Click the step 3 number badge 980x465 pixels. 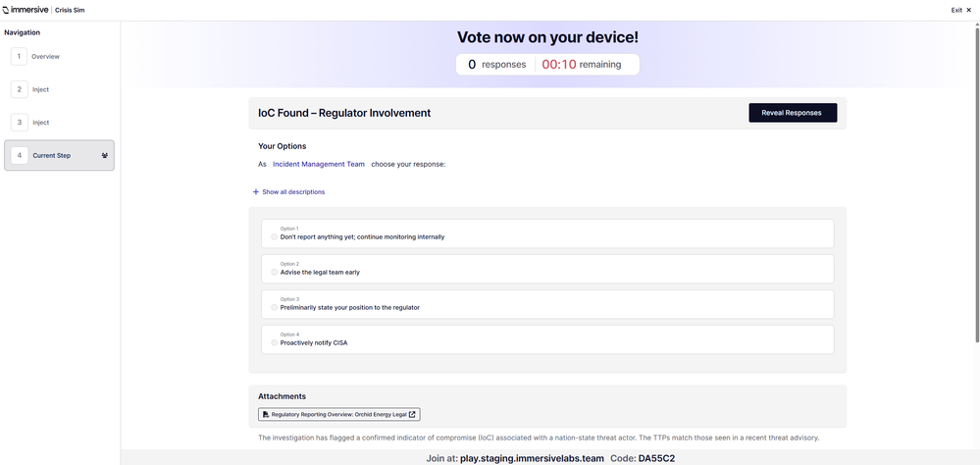point(19,123)
